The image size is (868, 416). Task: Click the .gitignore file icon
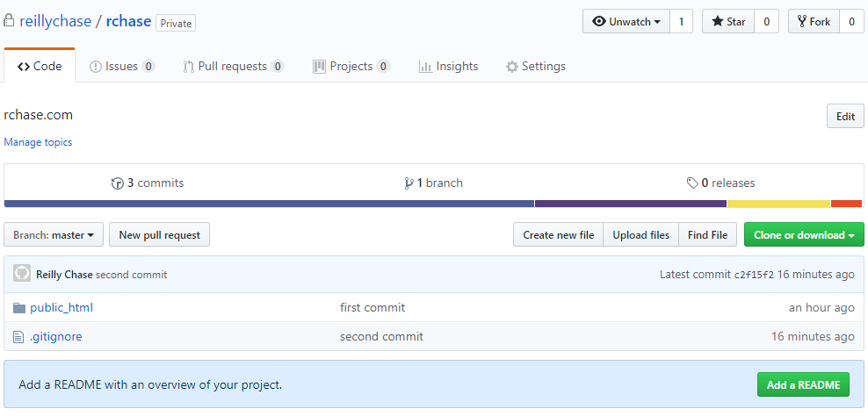[18, 336]
